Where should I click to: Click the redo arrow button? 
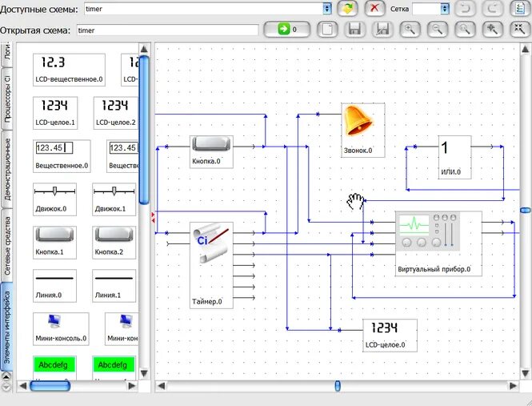tap(492, 9)
